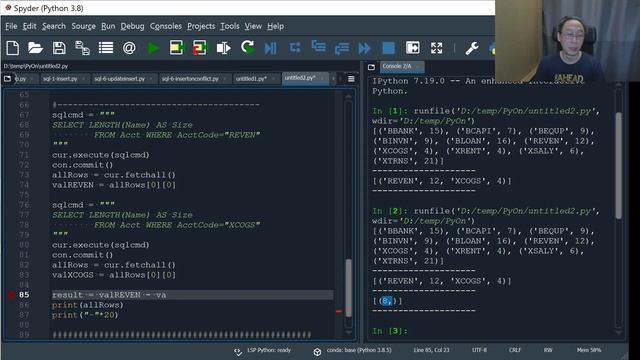Open the Help menu
This screenshot has width=640, height=360.
pos(276,26)
